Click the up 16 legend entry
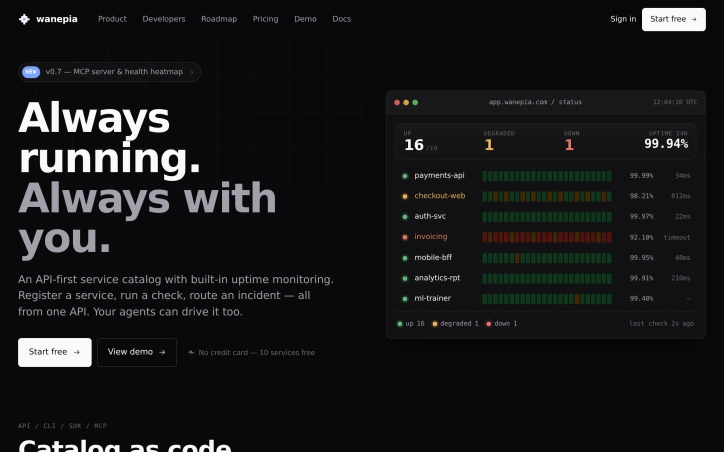Image resolution: width=724 pixels, height=452 pixels. (410, 324)
